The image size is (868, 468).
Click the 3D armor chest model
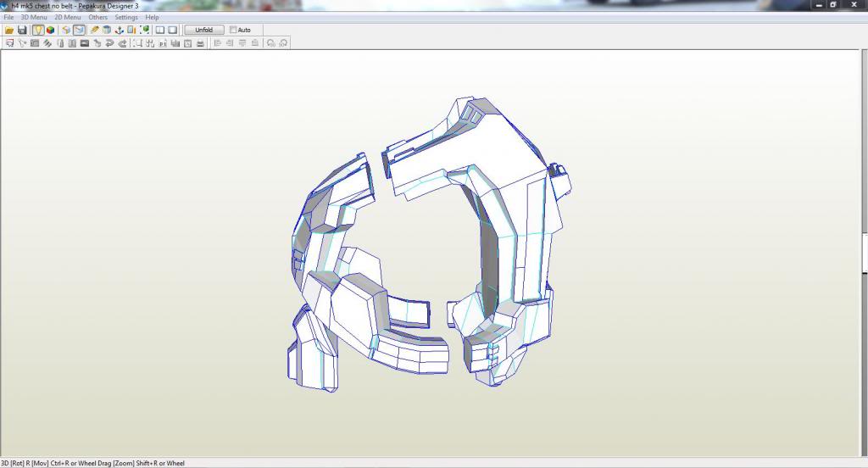429,243
